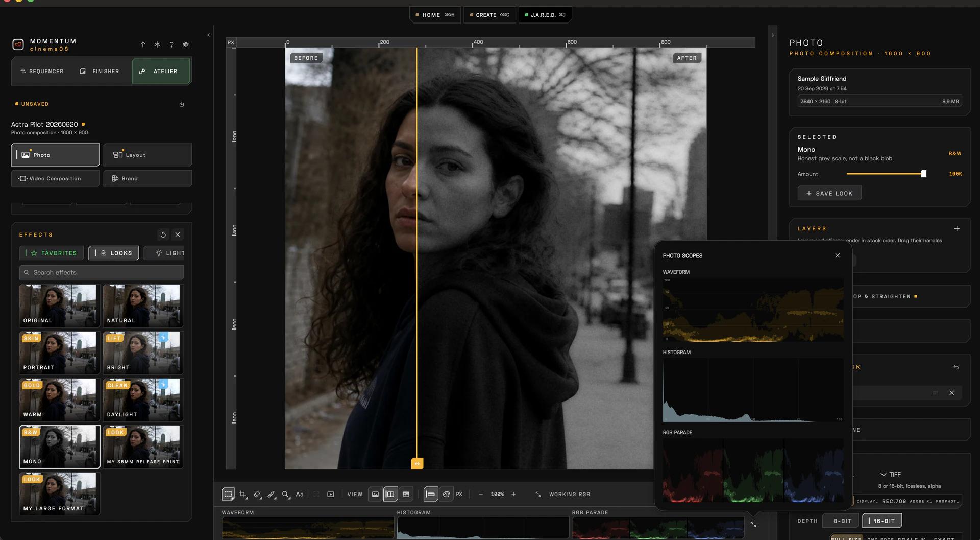
Task: Select the marquee selection tool
Action: coord(228,494)
